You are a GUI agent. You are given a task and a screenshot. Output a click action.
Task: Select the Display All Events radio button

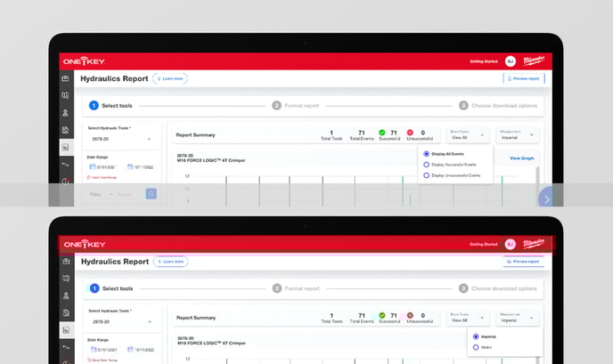coord(427,154)
